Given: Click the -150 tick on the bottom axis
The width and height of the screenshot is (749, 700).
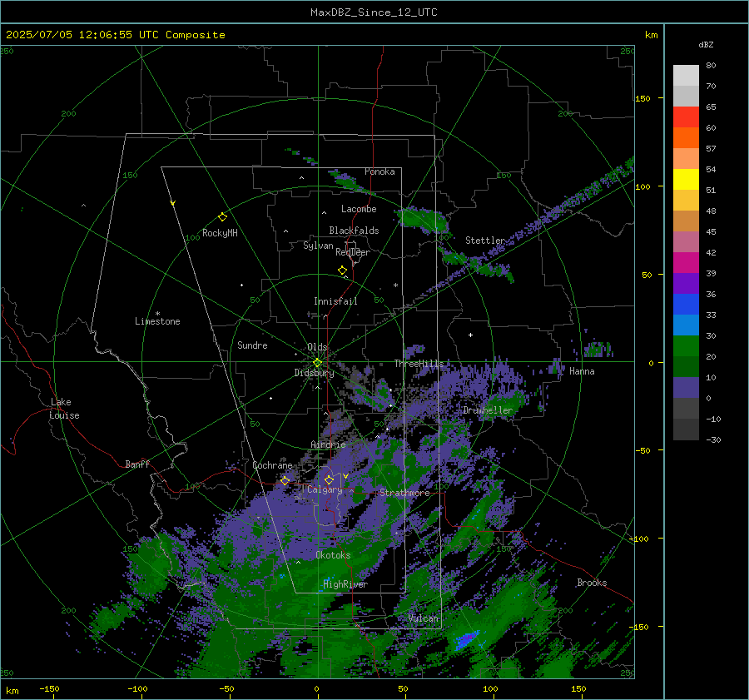Looking at the screenshot, I should tap(49, 688).
